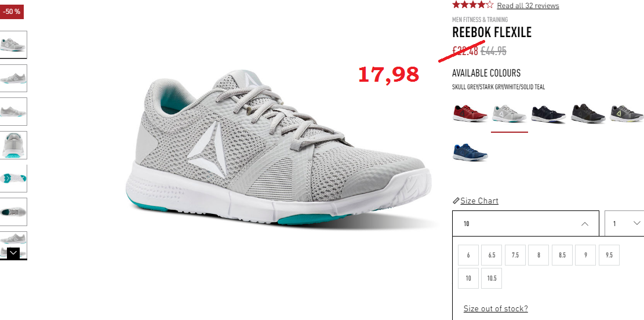The height and width of the screenshot is (320, 644).
Task: Select the navy shoe colour option
Action: point(548,114)
